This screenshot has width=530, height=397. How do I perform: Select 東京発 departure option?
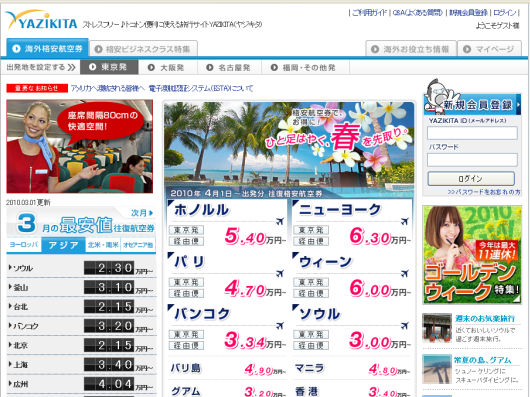(x=109, y=67)
